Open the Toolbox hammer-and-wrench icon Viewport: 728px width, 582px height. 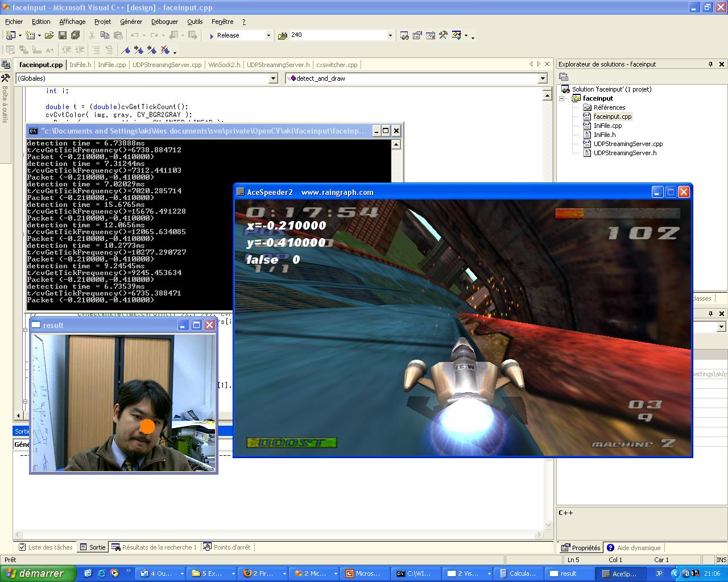(444, 35)
